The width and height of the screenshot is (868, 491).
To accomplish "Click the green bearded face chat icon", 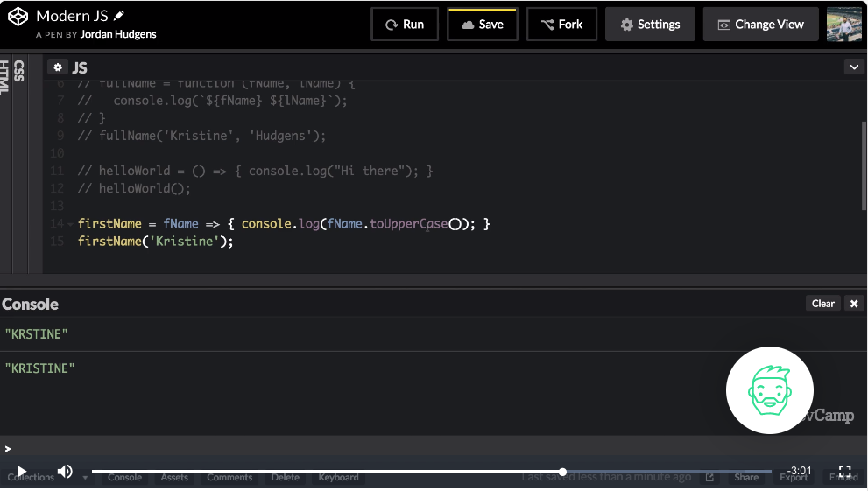I will [770, 390].
